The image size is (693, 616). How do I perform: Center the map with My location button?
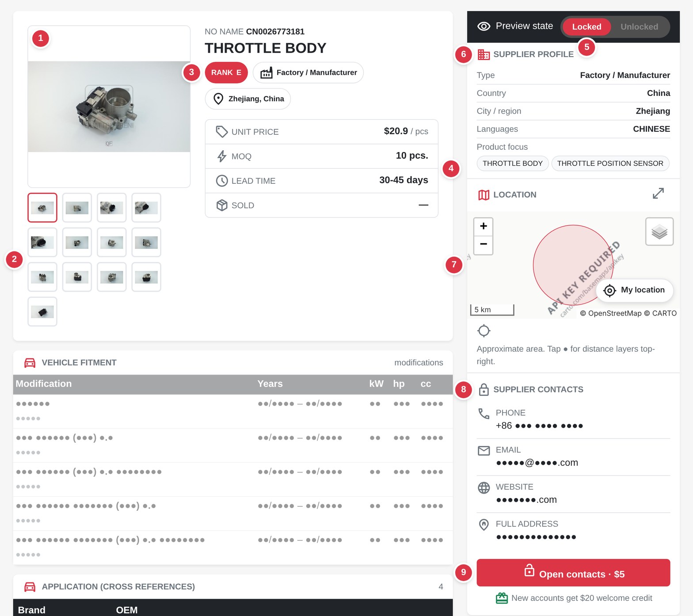(x=634, y=290)
